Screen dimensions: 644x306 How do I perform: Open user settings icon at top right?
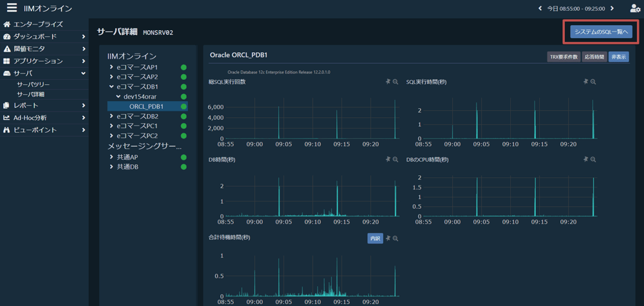635,8
